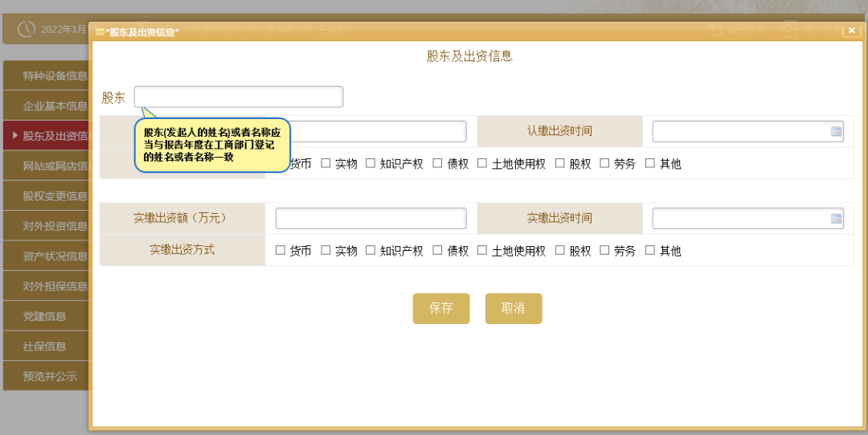Switch to 对外投资信息 section
Viewport: 868px width, 435px height.
50,226
